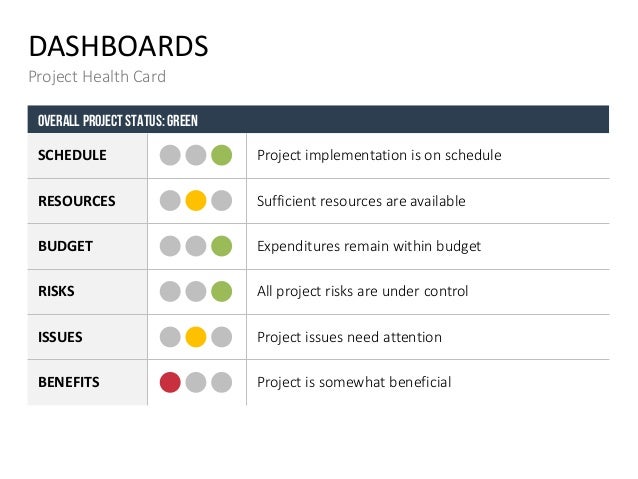Click the last gray circle in Benefits row
638x479 pixels.
(x=222, y=382)
